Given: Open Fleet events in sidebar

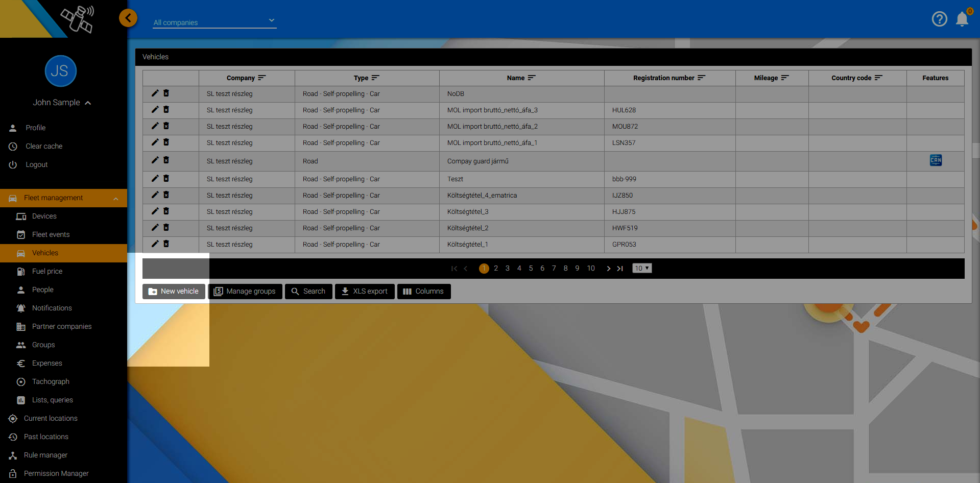Looking at the screenshot, I should 51,234.
